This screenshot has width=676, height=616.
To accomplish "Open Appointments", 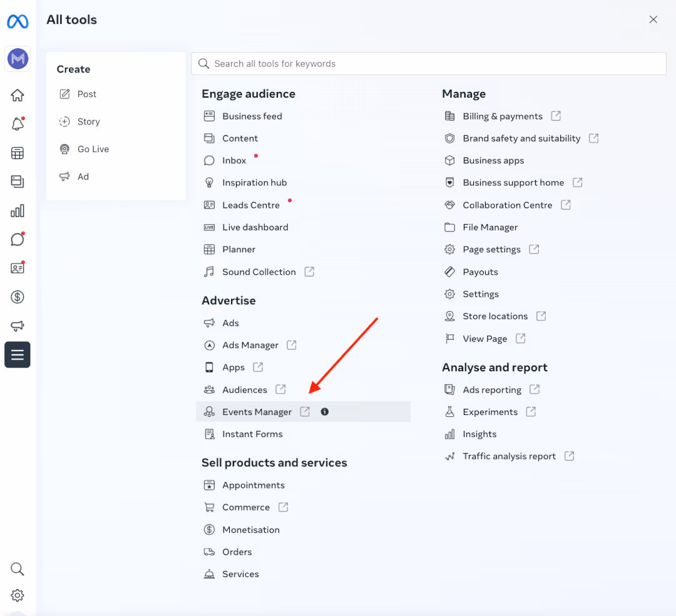I will tap(244, 485).
